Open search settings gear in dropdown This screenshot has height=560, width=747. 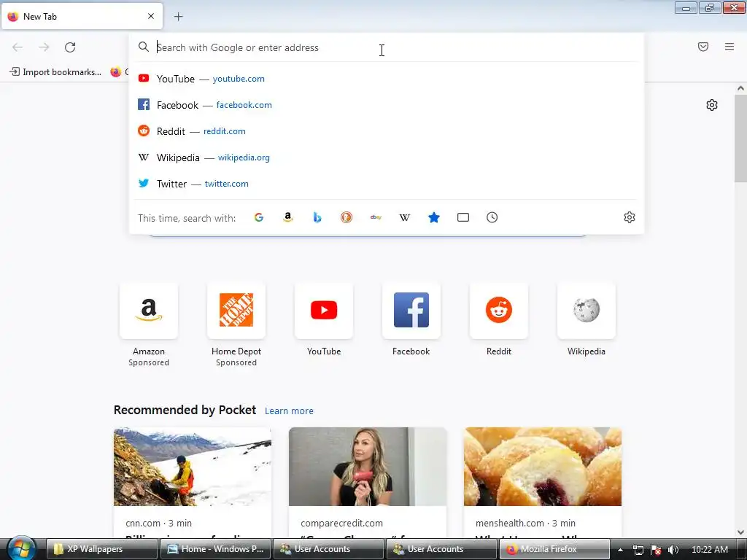630,217
